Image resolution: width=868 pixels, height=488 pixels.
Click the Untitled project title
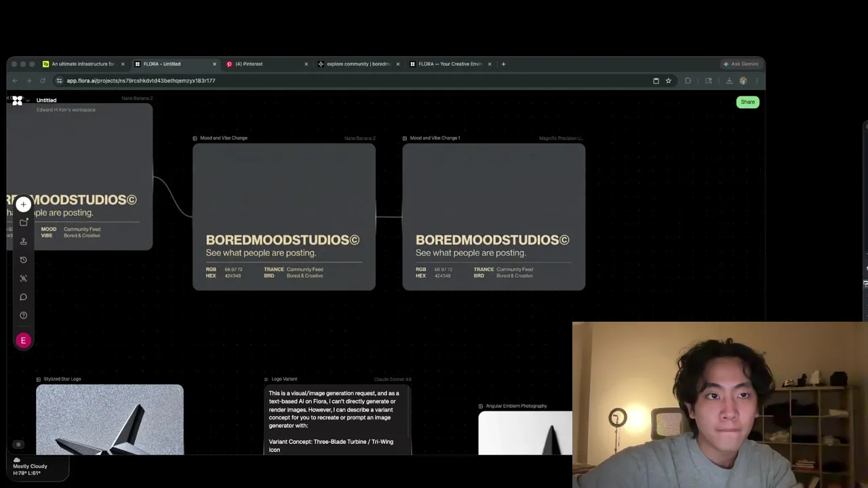pos(46,100)
